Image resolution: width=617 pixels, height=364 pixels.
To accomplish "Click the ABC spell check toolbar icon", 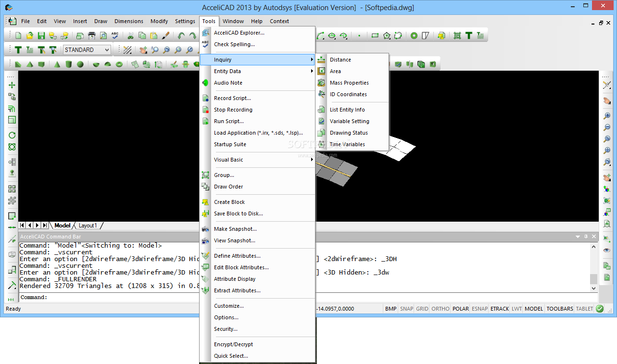I will (114, 36).
